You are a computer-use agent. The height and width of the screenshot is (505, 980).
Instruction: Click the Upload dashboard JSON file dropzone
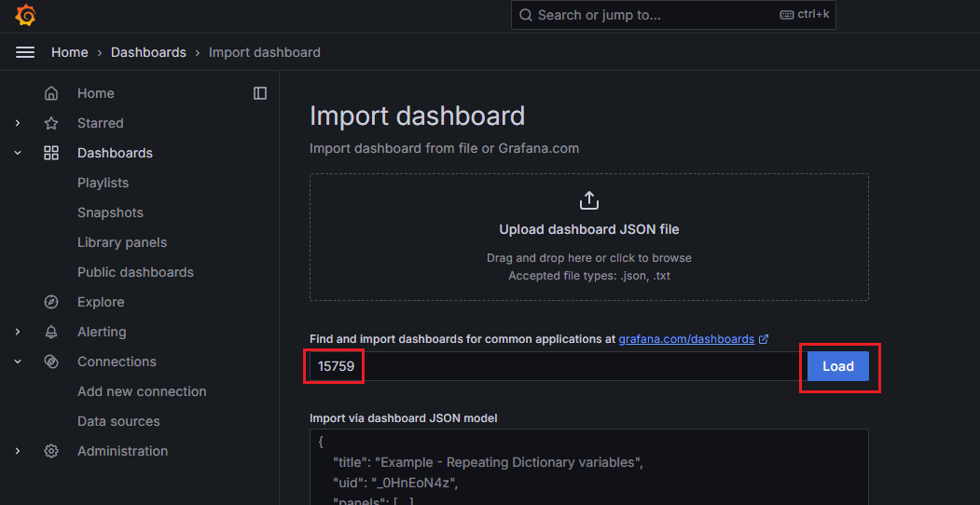pos(588,238)
